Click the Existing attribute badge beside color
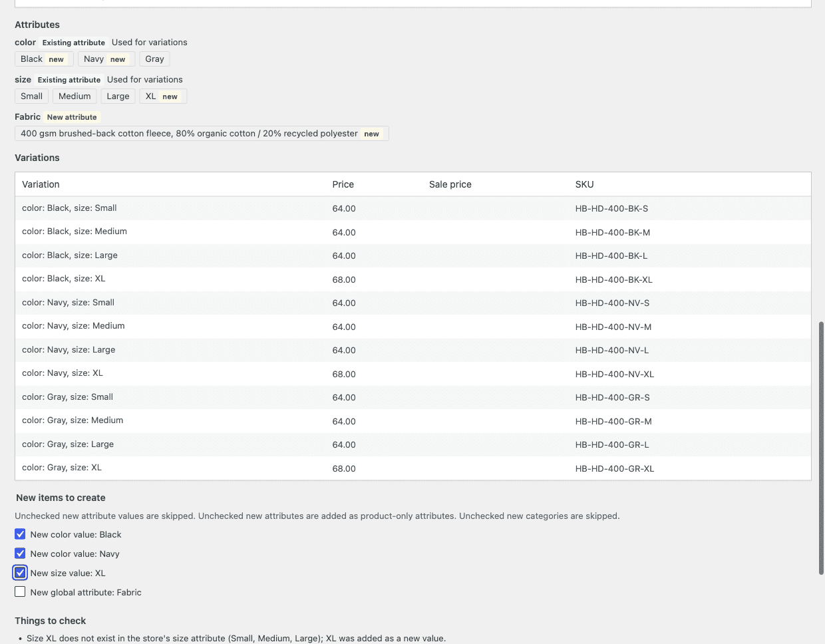Screen dimensions: 825x644 [x=74, y=43]
